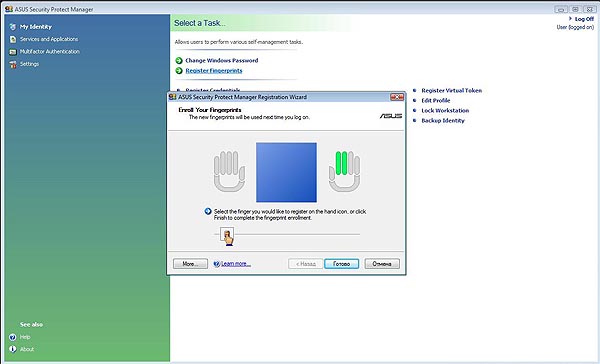Click Edit Profile task

click(435, 101)
